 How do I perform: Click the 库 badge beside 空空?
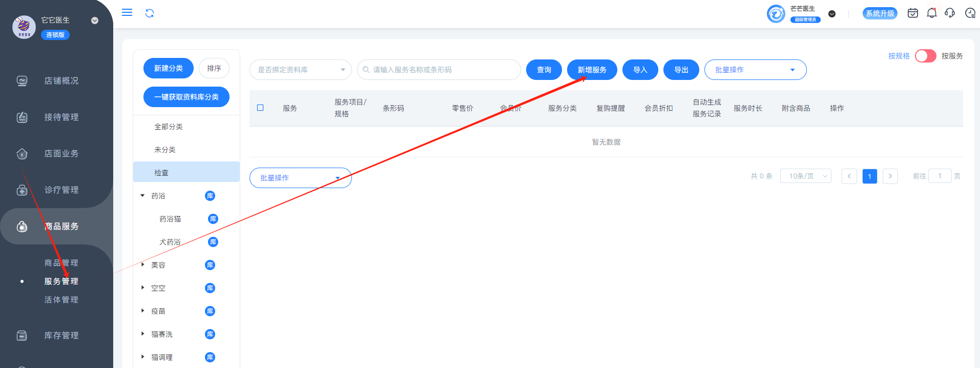pyautogui.click(x=210, y=288)
